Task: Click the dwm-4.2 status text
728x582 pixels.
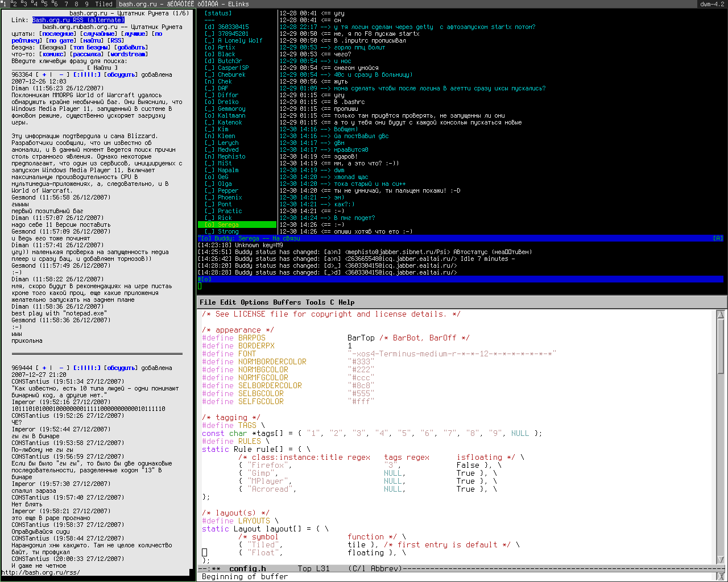Action: 713,4
